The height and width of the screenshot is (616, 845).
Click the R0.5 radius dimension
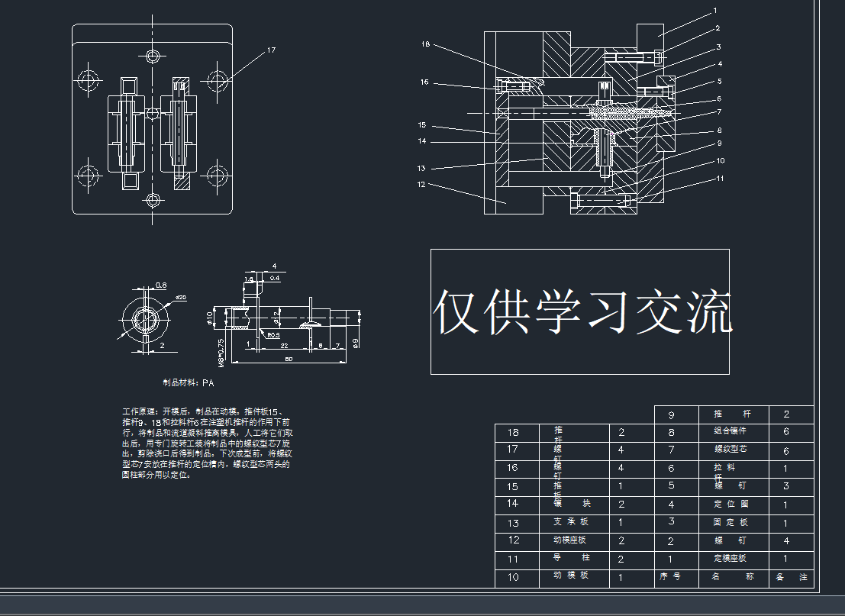tap(273, 334)
